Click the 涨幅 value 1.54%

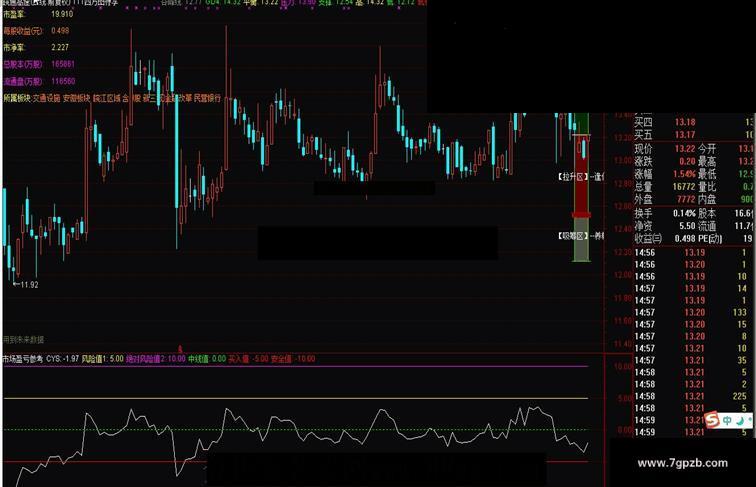tap(684, 174)
